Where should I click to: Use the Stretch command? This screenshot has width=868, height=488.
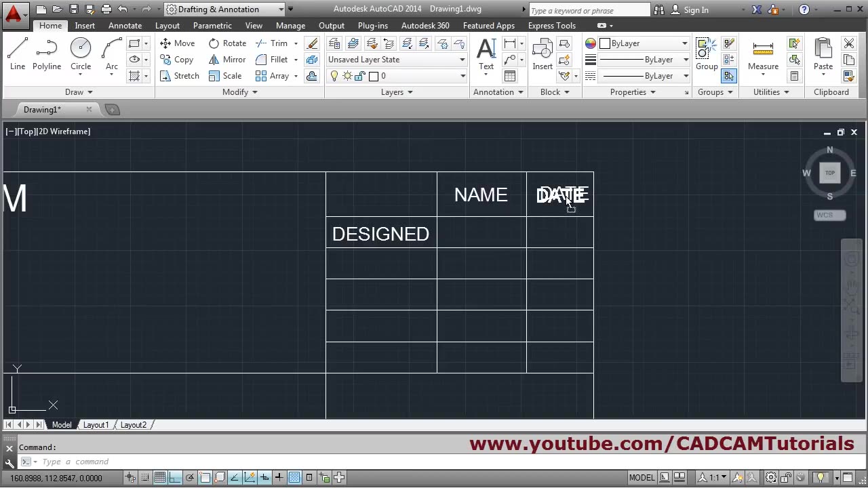(x=179, y=76)
